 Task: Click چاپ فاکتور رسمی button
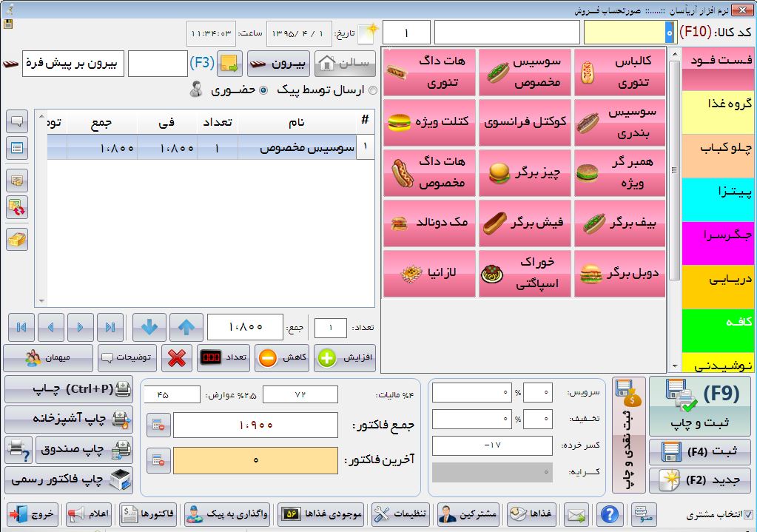[x=69, y=479]
